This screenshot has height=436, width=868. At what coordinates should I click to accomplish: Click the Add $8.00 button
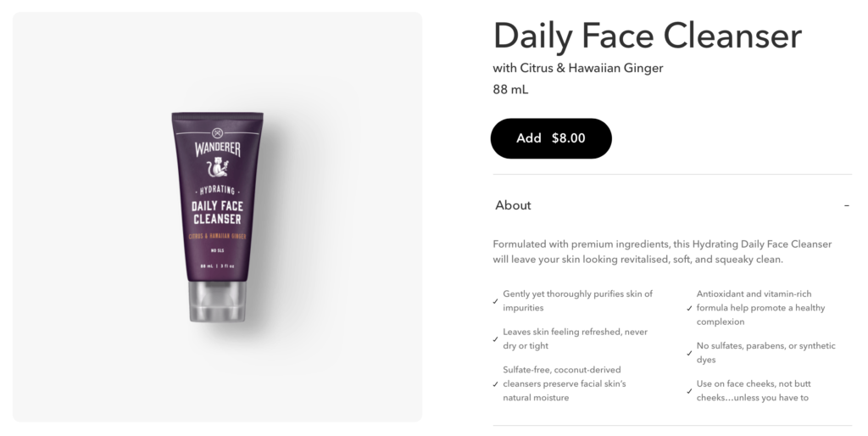click(551, 138)
